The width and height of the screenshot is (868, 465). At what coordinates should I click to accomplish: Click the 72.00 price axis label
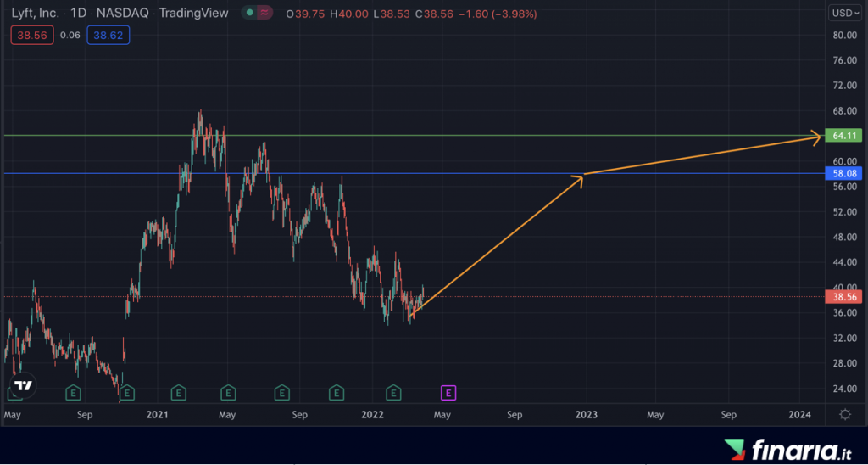[x=845, y=86]
